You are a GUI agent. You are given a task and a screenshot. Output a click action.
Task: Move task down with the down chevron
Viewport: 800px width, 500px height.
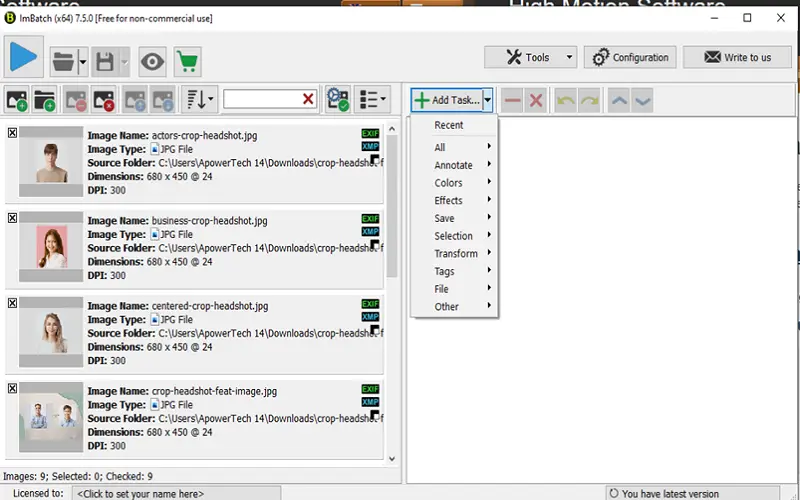pyautogui.click(x=643, y=100)
